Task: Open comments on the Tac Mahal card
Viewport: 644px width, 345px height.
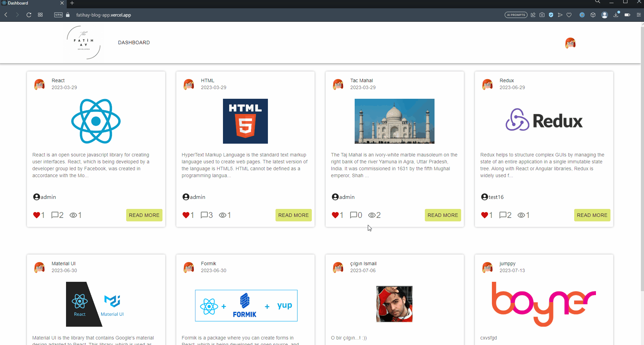Action: tap(353, 215)
